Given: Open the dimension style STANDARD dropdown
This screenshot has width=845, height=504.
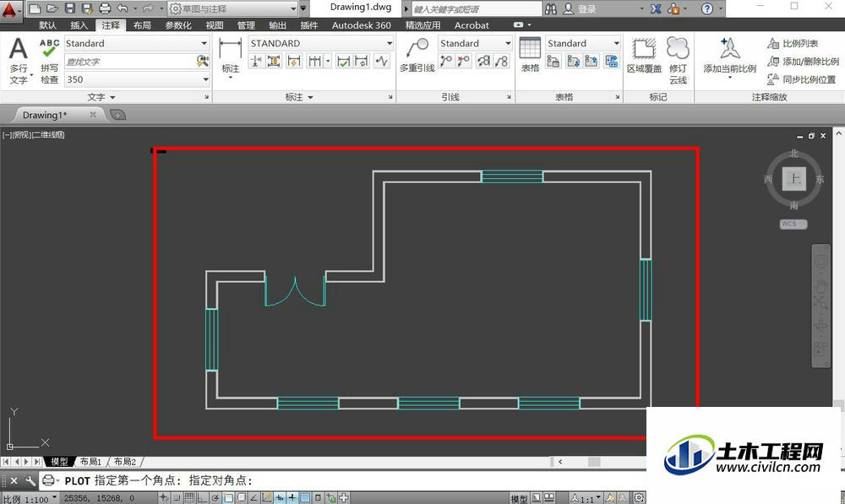Looking at the screenshot, I should (321, 43).
